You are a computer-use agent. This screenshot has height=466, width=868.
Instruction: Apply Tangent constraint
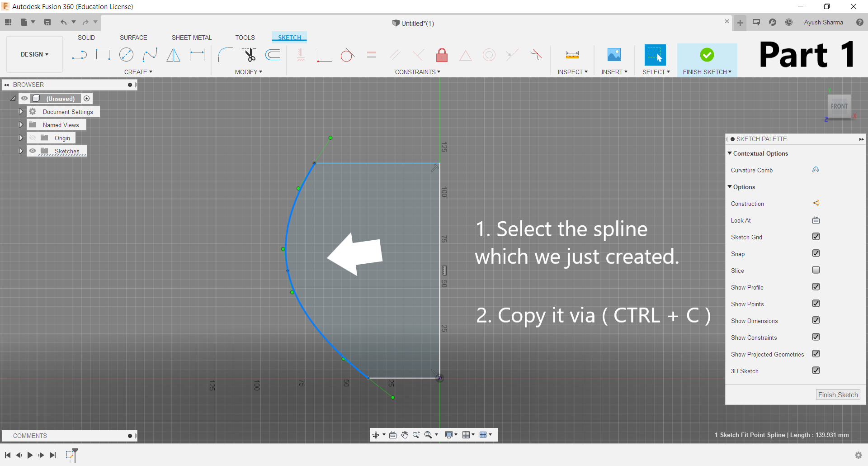coord(347,55)
